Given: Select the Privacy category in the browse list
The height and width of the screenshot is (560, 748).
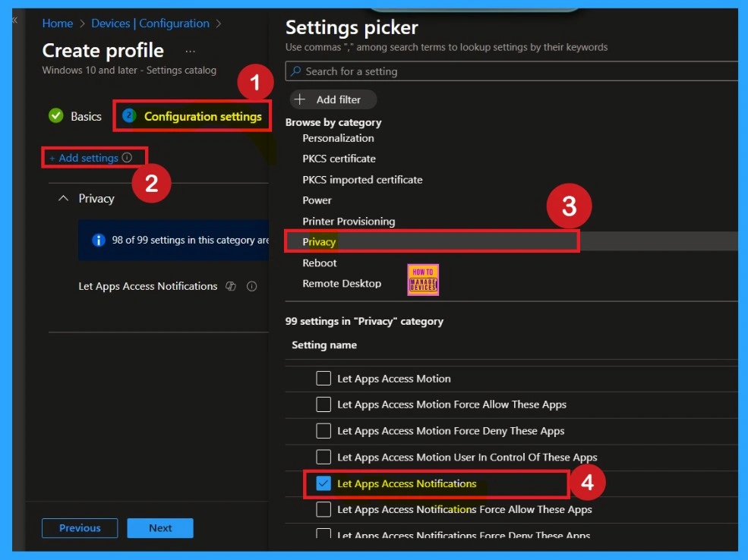Looking at the screenshot, I should tap(319, 241).
